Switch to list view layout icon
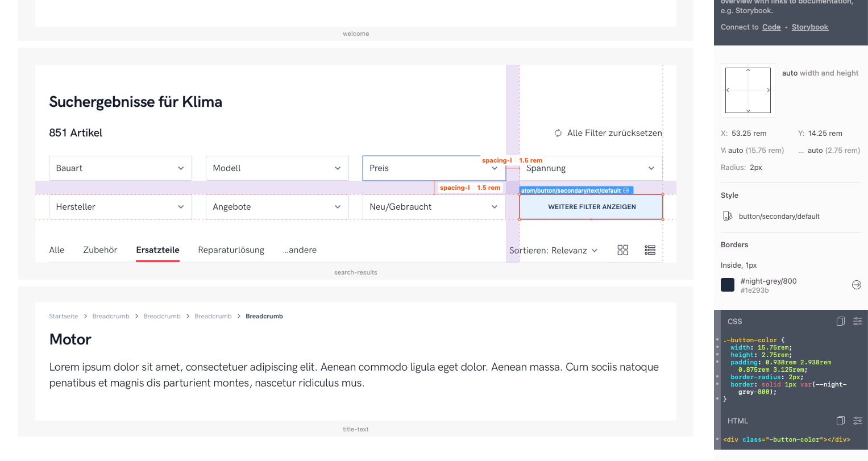This screenshot has height=461, width=868. (x=650, y=250)
